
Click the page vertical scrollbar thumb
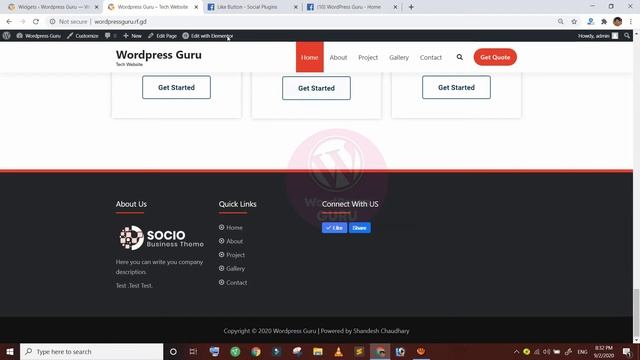pyautogui.click(x=636, y=312)
